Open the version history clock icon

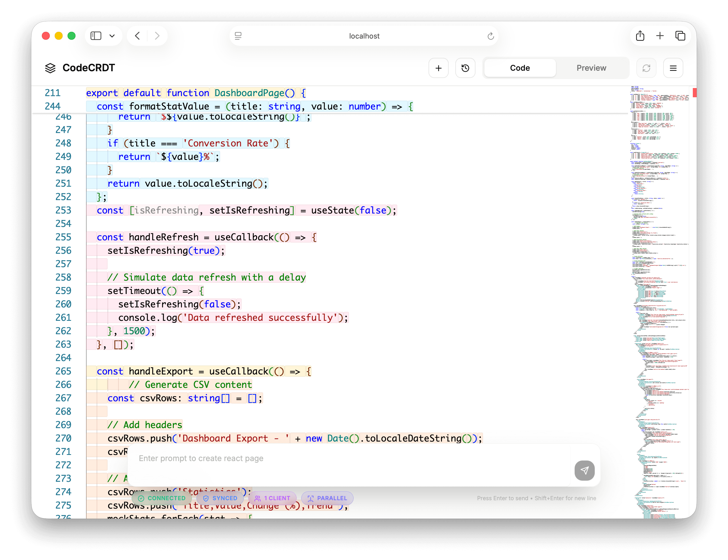(x=465, y=68)
